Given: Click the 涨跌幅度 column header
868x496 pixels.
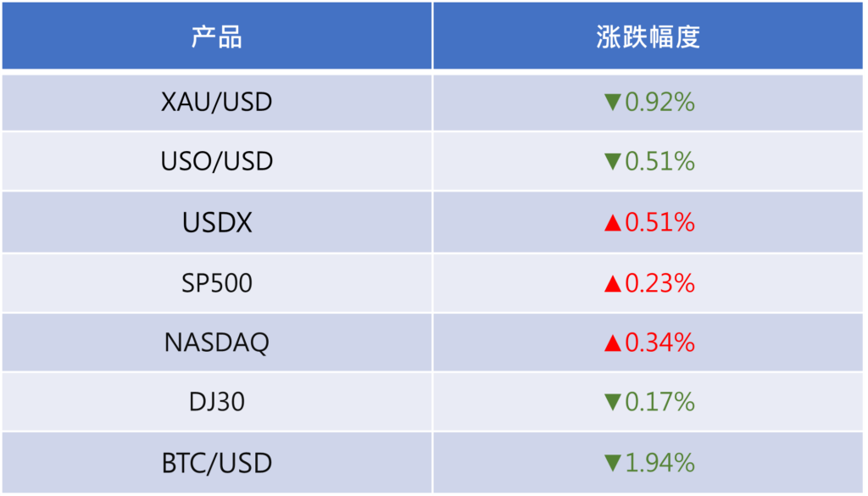Looking at the screenshot, I should pos(648,38).
